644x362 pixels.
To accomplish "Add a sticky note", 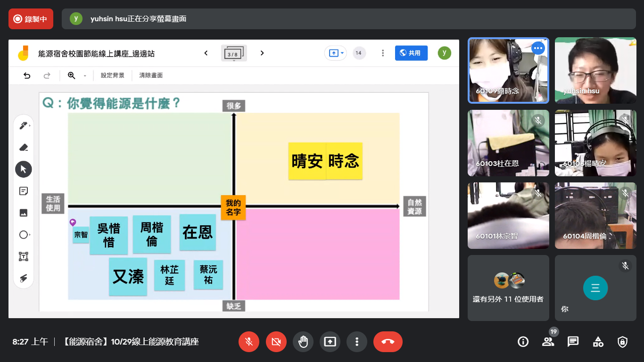I will click(x=24, y=191).
